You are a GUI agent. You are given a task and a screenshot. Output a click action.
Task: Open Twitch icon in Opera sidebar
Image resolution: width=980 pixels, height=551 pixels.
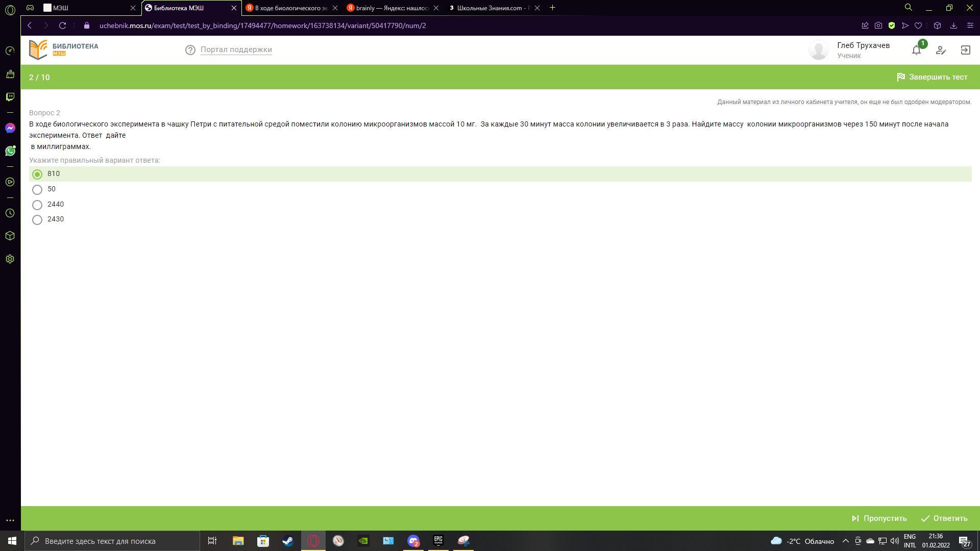point(10,97)
